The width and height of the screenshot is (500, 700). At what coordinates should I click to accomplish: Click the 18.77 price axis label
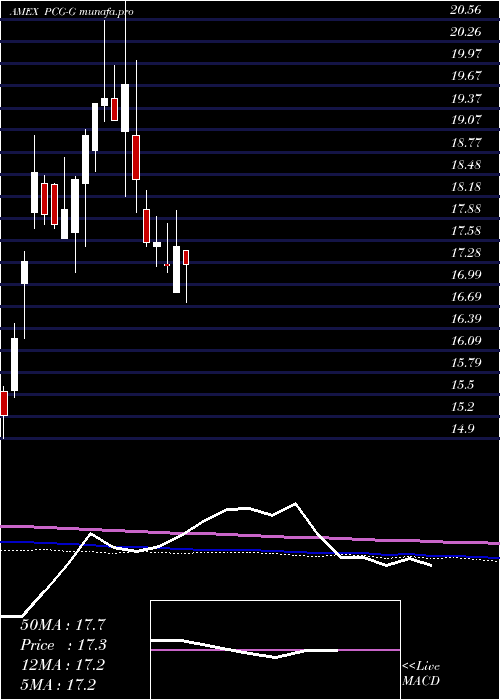click(x=466, y=142)
